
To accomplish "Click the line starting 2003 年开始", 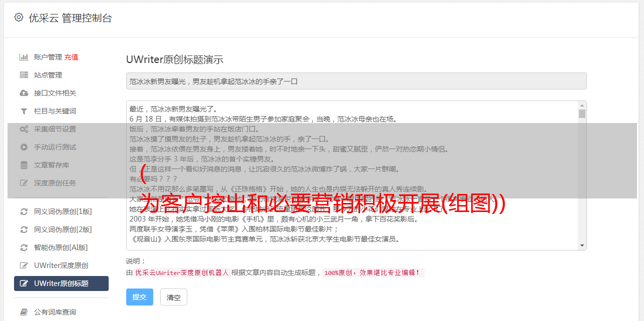I will click(274, 219).
